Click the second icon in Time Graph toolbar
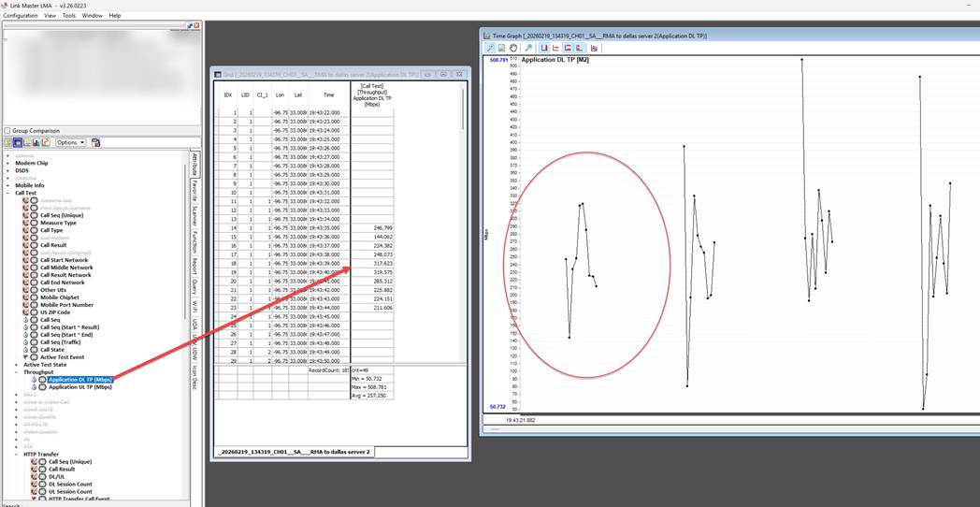 pyautogui.click(x=501, y=48)
